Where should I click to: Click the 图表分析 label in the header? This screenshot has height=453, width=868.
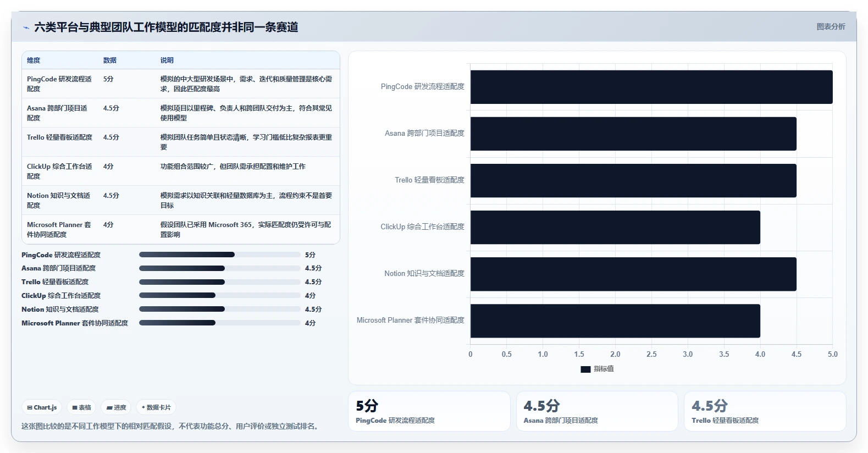pyautogui.click(x=831, y=26)
